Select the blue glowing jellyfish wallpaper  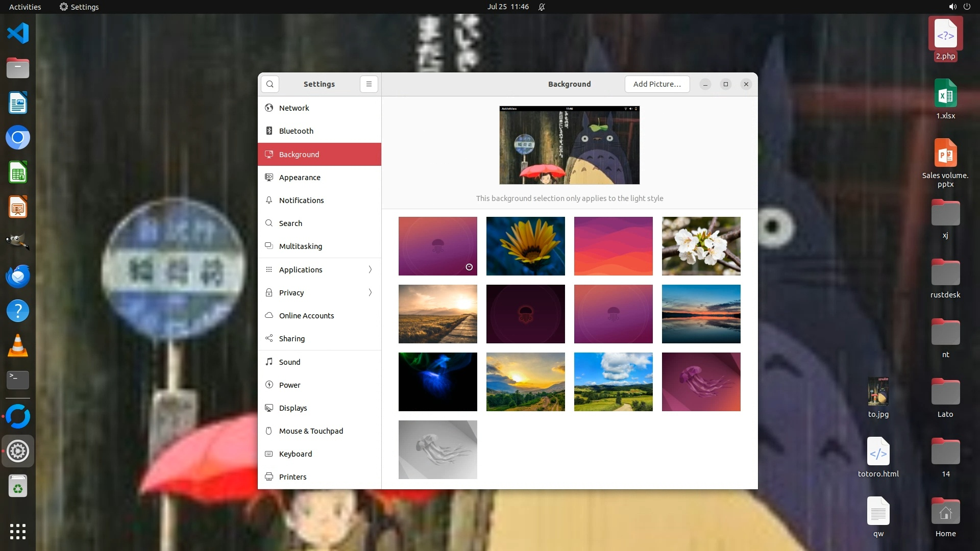point(437,382)
